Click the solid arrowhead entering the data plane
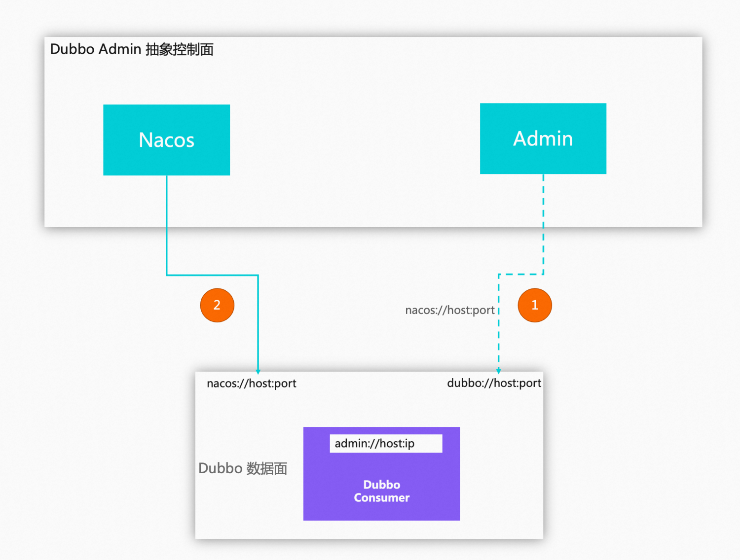Image resolution: width=740 pixels, height=560 pixels. pyautogui.click(x=258, y=371)
